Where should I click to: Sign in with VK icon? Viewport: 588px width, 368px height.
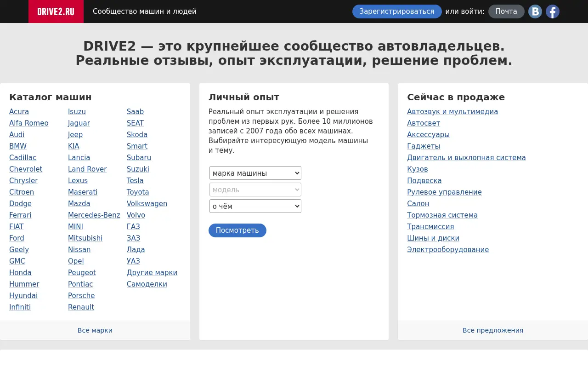[x=535, y=11]
